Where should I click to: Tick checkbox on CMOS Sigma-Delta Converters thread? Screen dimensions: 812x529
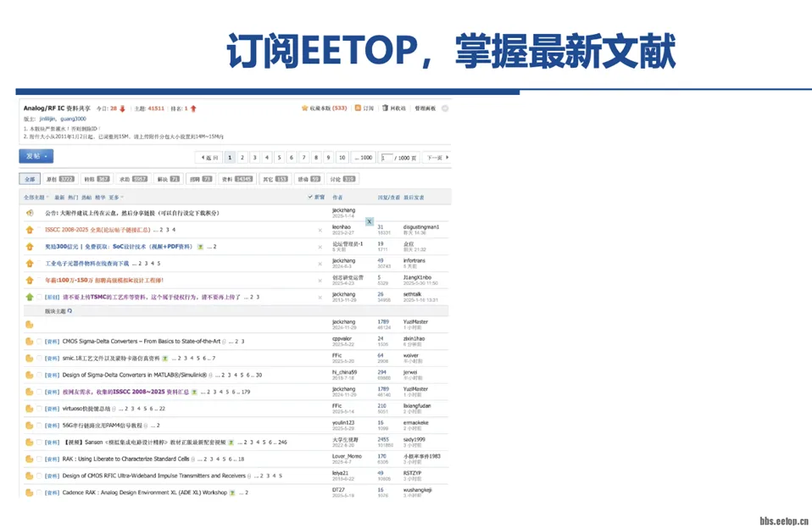(39, 342)
